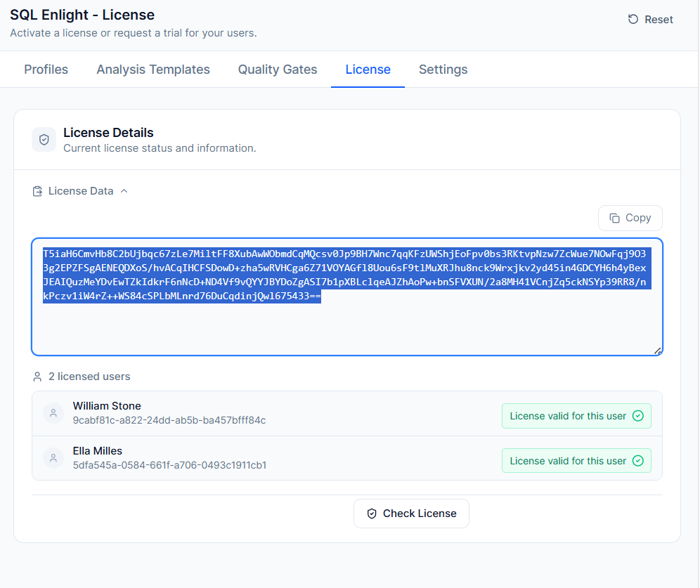700x588 pixels.
Task: Click the Reset button
Action: [x=650, y=19]
